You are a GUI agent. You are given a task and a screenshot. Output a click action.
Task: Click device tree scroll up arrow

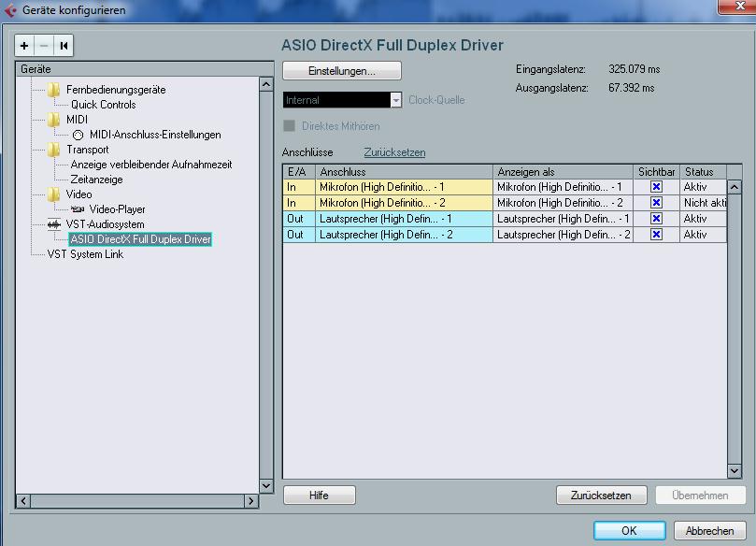pos(266,84)
